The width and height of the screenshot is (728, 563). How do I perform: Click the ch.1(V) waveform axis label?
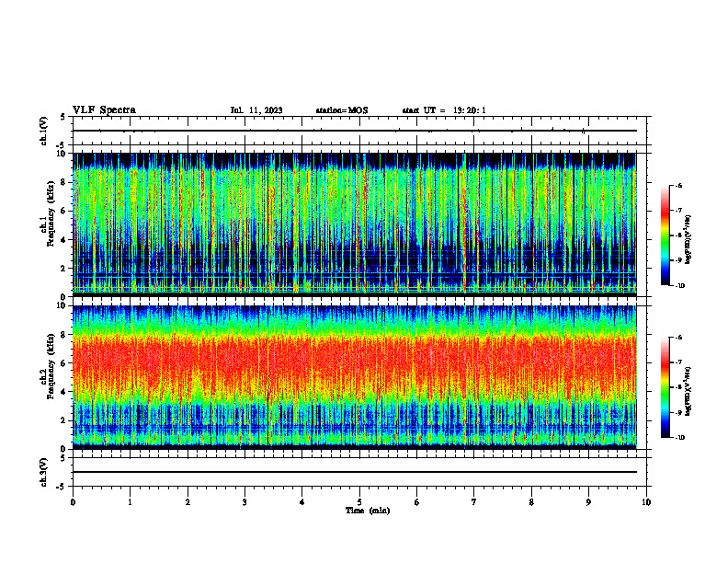coord(43,131)
